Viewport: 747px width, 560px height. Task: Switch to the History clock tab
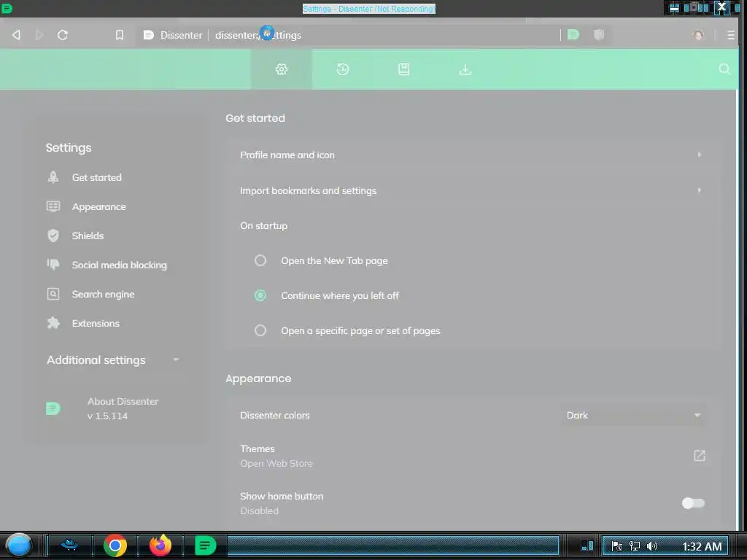tap(343, 69)
